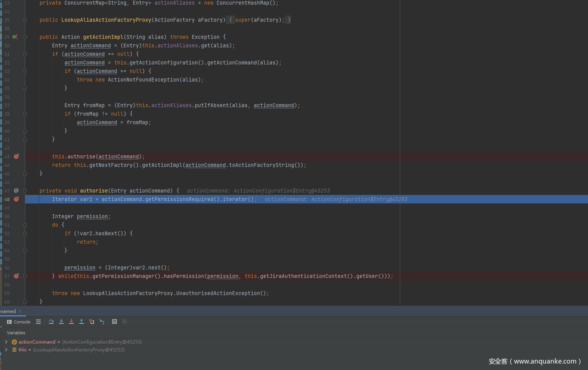Click the Drop Frame icon
588x370 pixels.
pyautogui.click(x=91, y=322)
